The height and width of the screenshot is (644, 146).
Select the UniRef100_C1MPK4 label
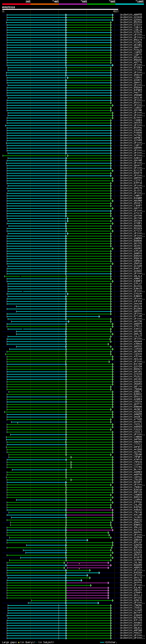pos(131,499)
